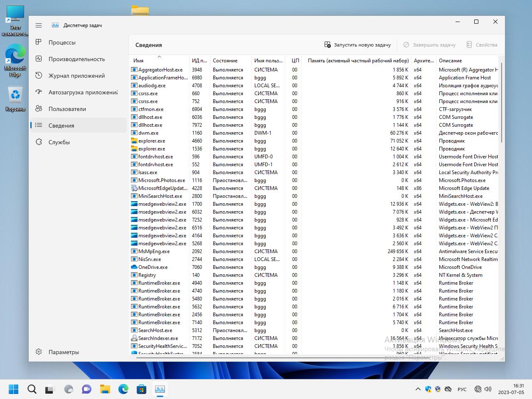
Task: Select the MsMpEng.exe process row
Action: (x=154, y=251)
